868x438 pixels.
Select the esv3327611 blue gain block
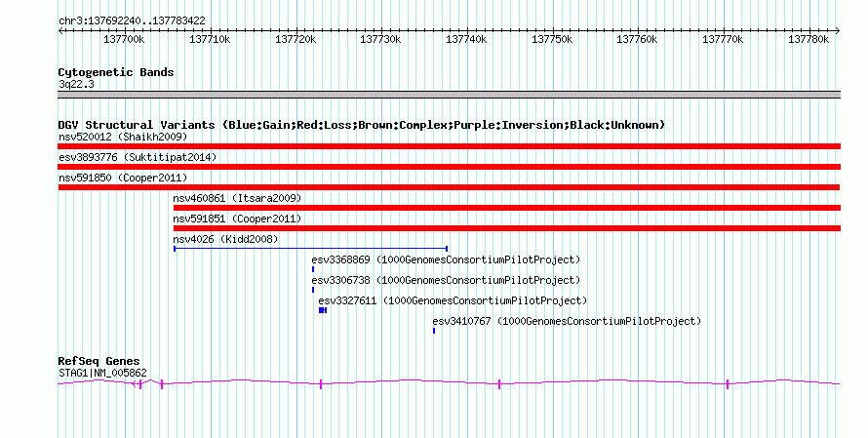pos(323,310)
